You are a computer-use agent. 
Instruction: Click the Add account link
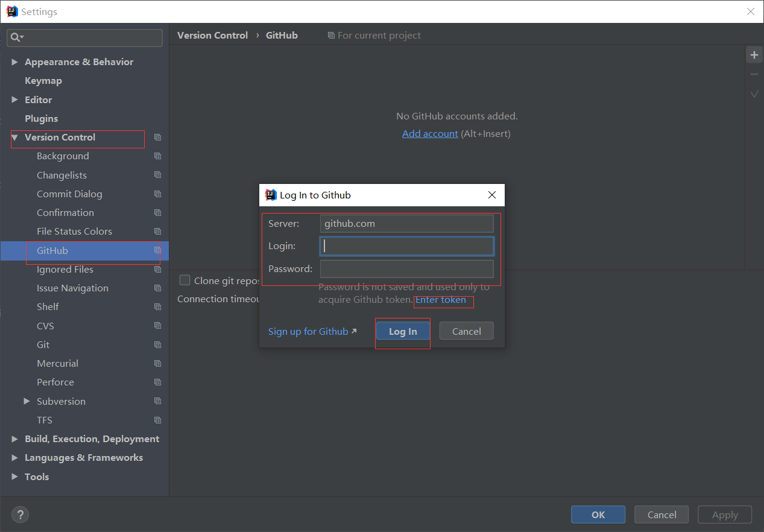click(x=430, y=134)
